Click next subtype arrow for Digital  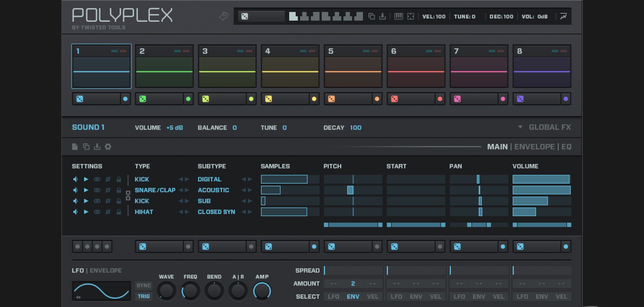tap(250, 179)
